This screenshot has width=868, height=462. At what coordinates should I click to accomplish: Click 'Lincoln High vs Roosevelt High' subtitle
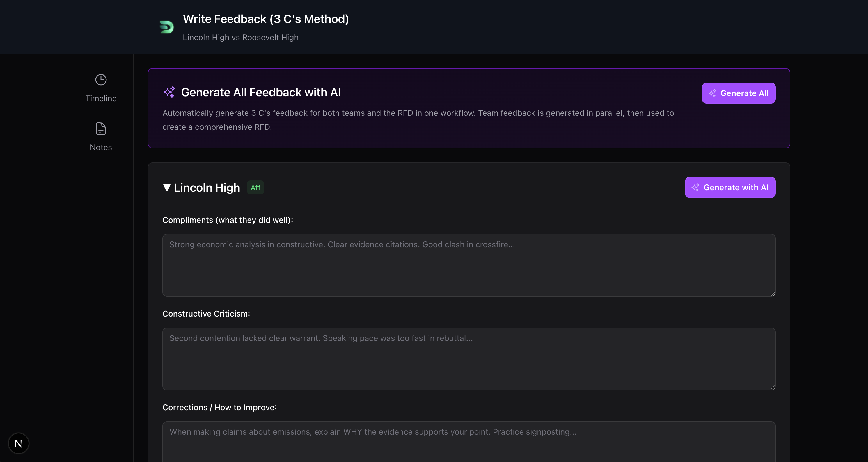click(x=240, y=38)
